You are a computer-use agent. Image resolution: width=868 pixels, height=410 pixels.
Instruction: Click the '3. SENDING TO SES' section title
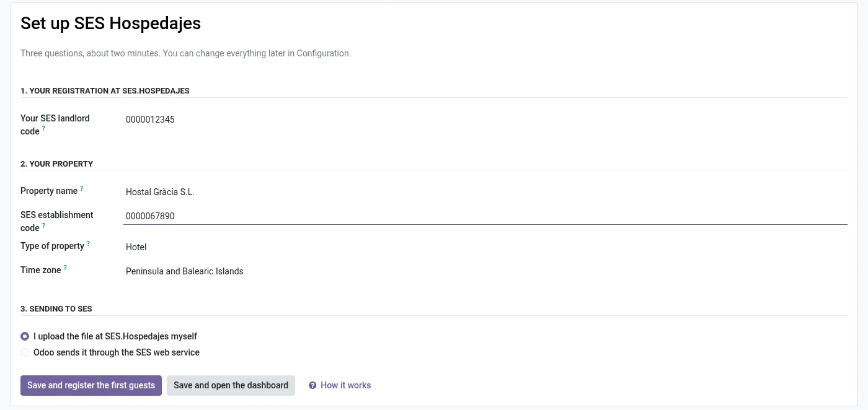point(56,308)
